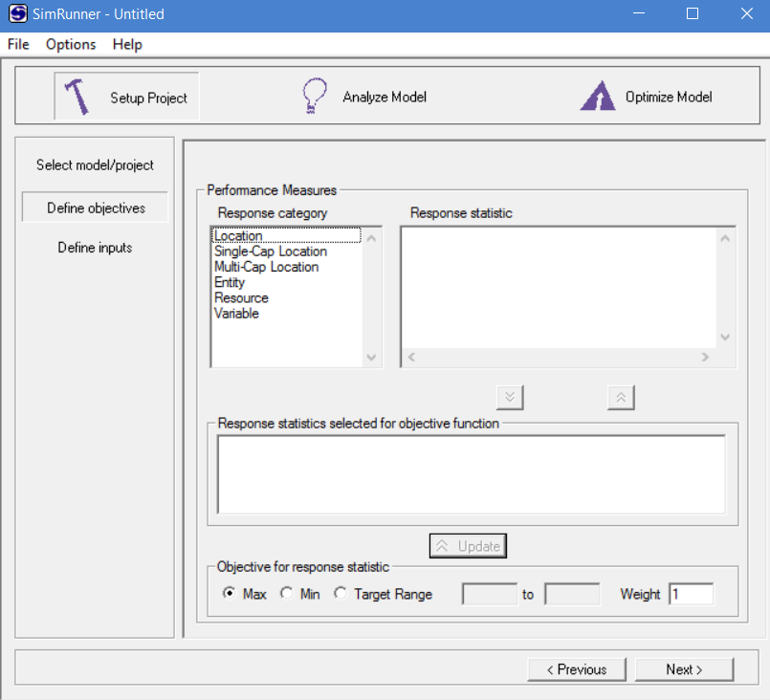Screen dimensions: 770x700
Task: Click the Analyze Model label
Action: tap(385, 97)
